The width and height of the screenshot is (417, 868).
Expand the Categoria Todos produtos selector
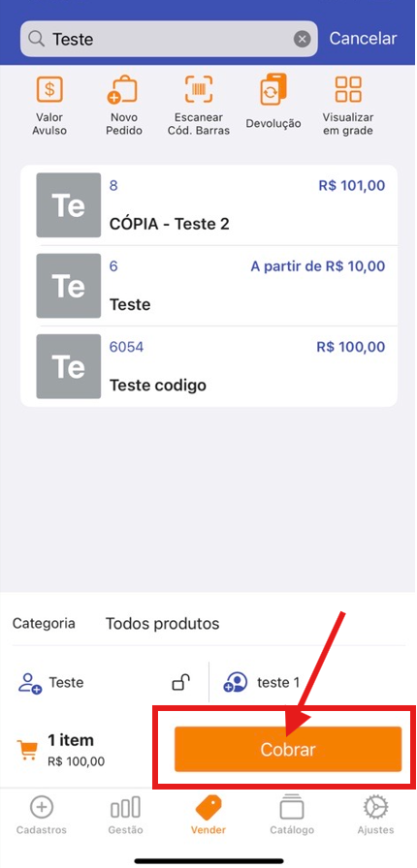pos(208,623)
